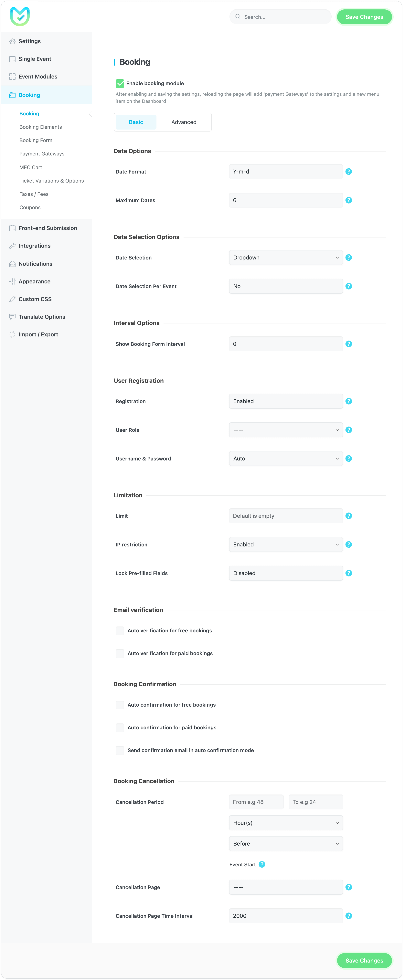The height and width of the screenshot is (980, 405).
Task: Open Payment Gateways submenu item
Action: 42,154
